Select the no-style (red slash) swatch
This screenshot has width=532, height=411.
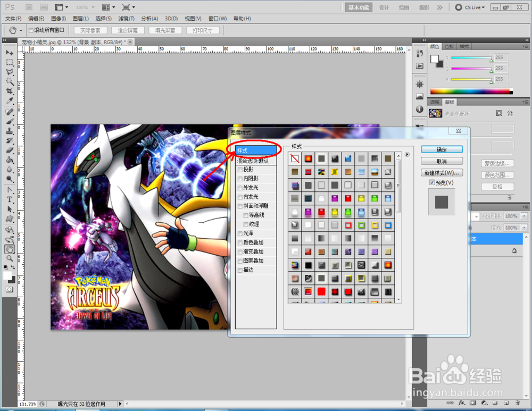coord(295,158)
